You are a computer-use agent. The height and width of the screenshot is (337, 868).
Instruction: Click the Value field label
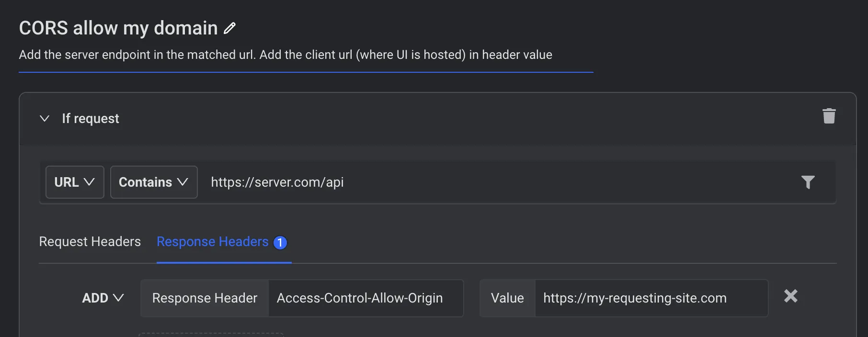(507, 298)
